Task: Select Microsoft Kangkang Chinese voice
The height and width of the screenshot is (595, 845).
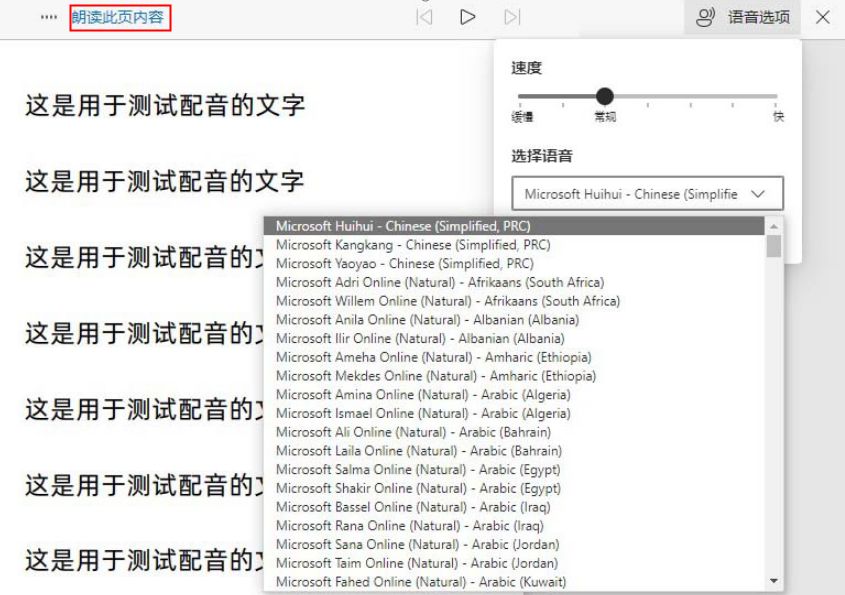Action: [x=514, y=245]
